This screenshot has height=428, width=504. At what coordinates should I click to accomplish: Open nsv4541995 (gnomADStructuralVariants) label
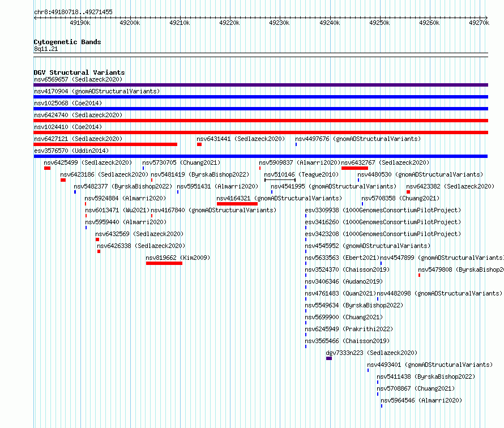tap(334, 186)
